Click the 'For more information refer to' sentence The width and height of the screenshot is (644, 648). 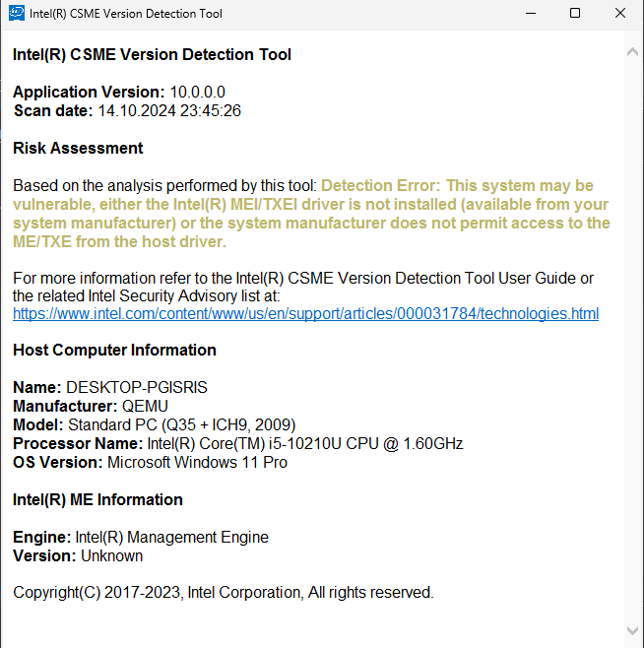[x=303, y=288]
